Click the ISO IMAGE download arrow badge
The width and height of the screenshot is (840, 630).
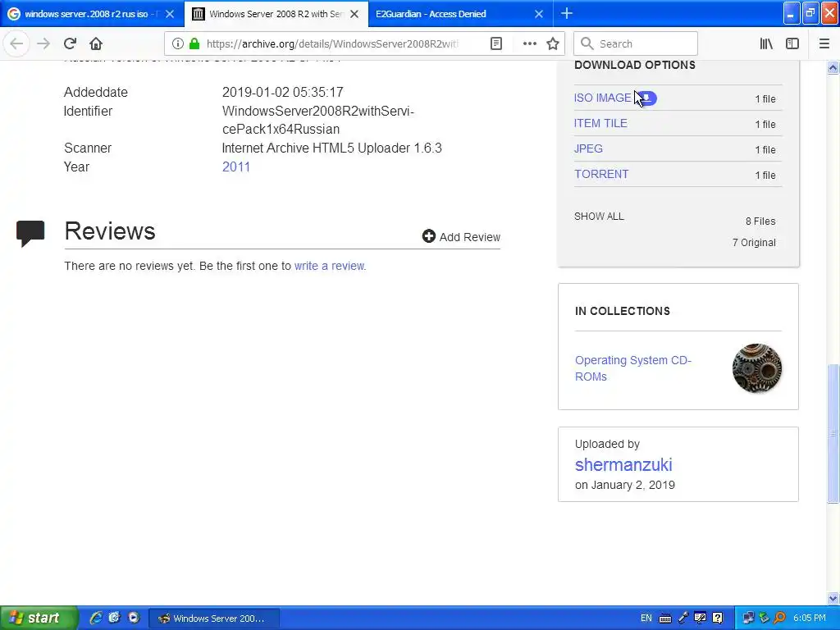pyautogui.click(x=647, y=98)
